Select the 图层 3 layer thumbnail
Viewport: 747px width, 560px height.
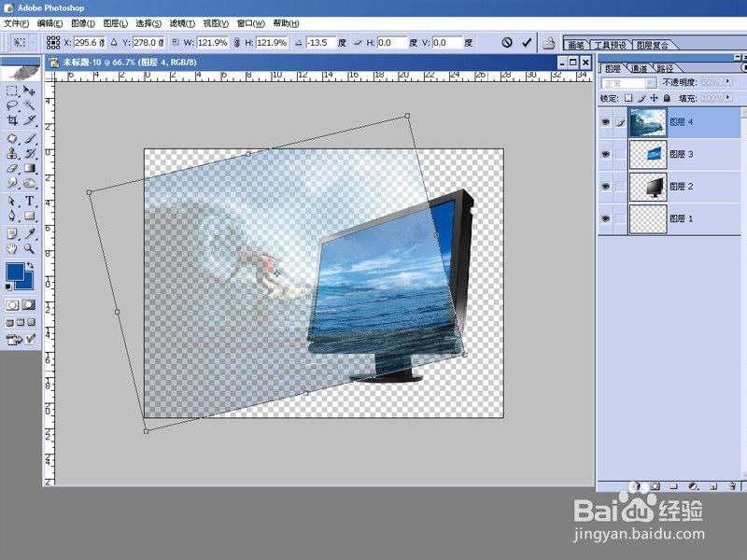(648, 153)
